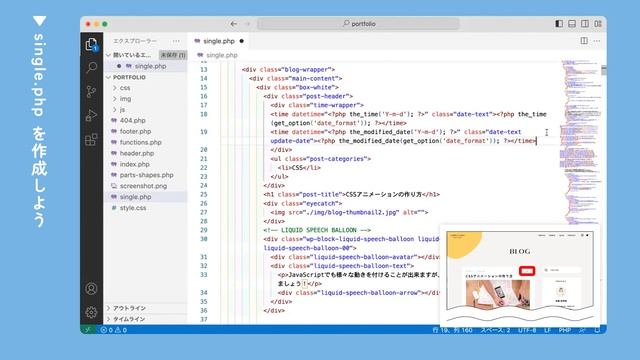Open editor more actions ellipsis

click(x=597, y=41)
